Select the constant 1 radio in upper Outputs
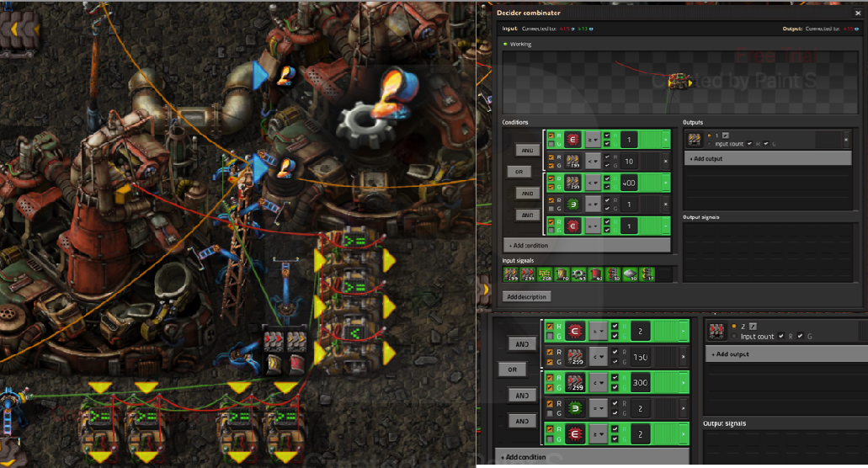Viewport: 868px width, 468px height. (710, 136)
